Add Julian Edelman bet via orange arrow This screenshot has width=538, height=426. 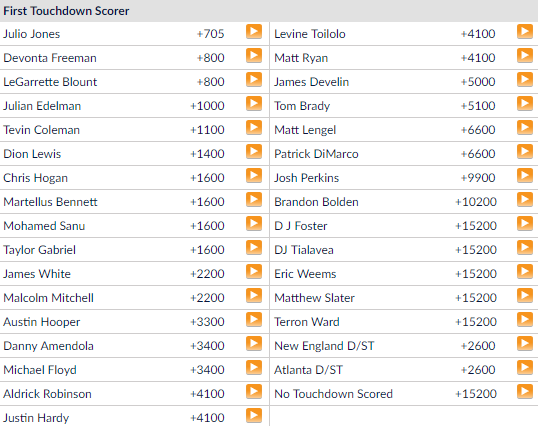pyautogui.click(x=254, y=104)
